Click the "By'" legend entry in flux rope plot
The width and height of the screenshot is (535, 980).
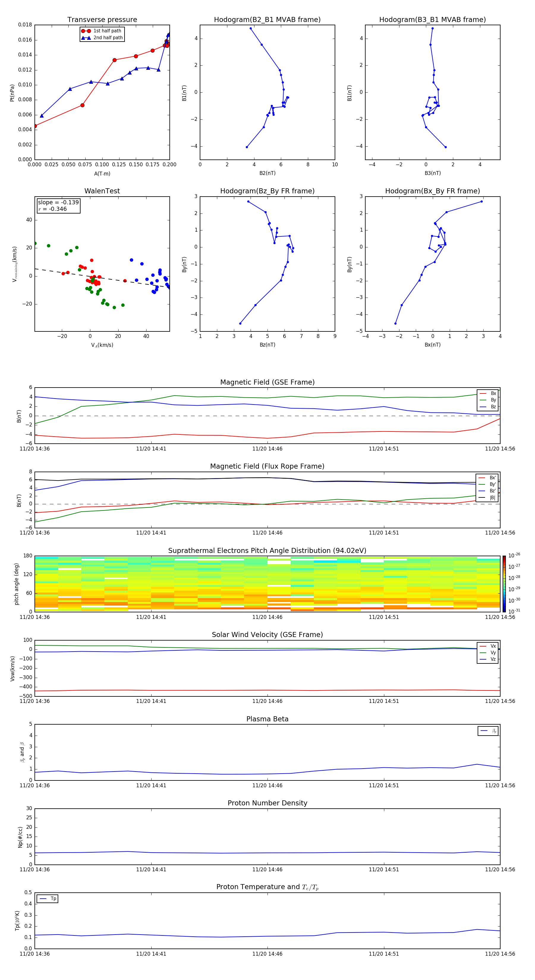pyautogui.click(x=487, y=484)
